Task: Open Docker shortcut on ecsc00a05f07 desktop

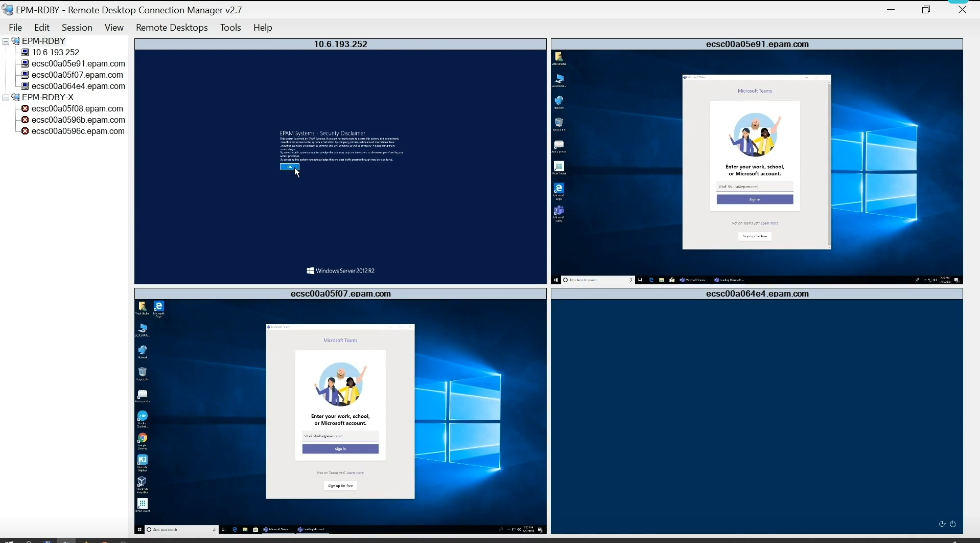Action: [143, 418]
